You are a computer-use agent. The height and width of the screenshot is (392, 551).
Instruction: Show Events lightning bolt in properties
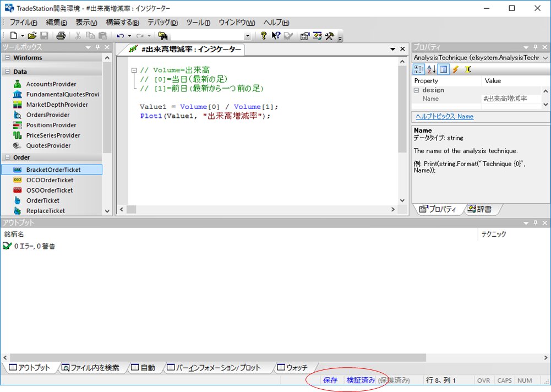pyautogui.click(x=456, y=69)
